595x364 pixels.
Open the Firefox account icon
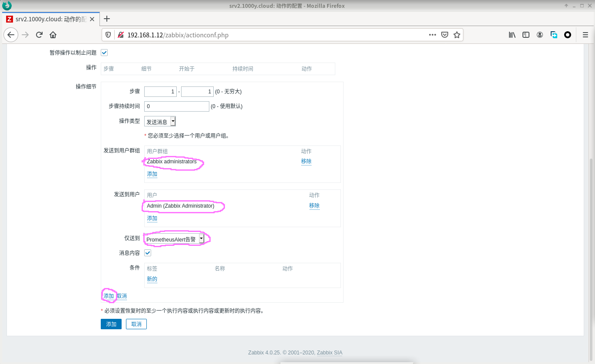click(x=540, y=35)
